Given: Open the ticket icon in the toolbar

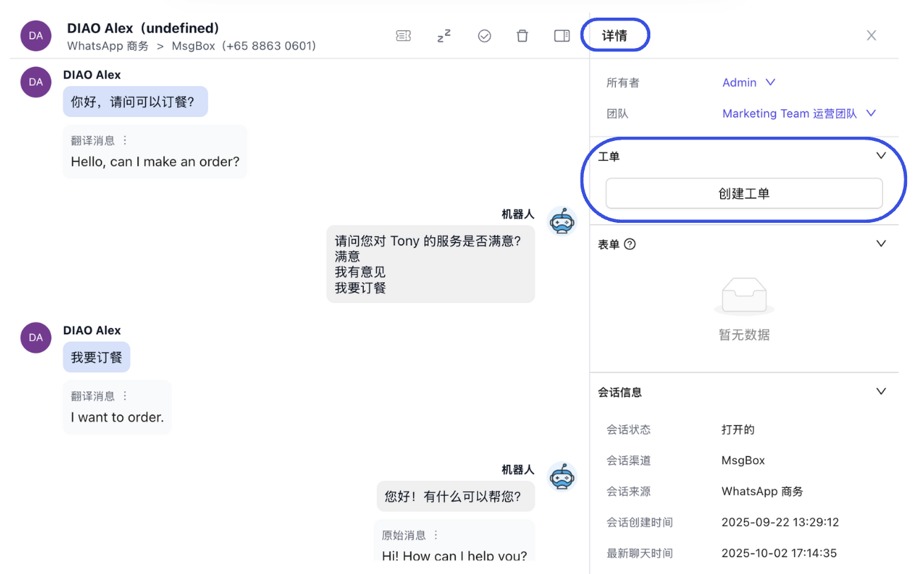Looking at the screenshot, I should pyautogui.click(x=403, y=35).
